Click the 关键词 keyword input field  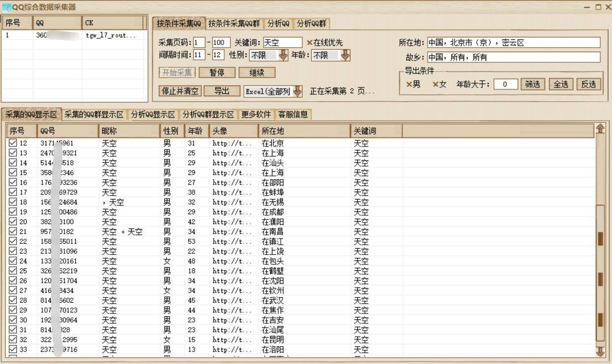click(282, 43)
